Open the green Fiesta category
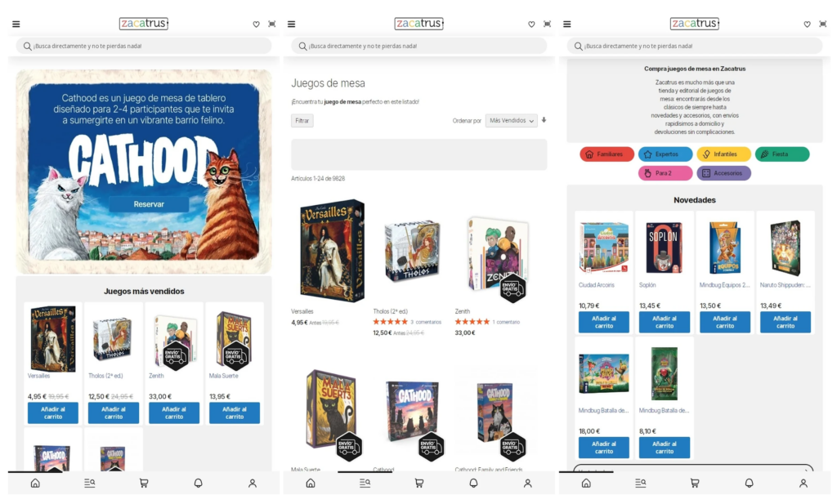This screenshot has height=504, width=837. click(782, 154)
